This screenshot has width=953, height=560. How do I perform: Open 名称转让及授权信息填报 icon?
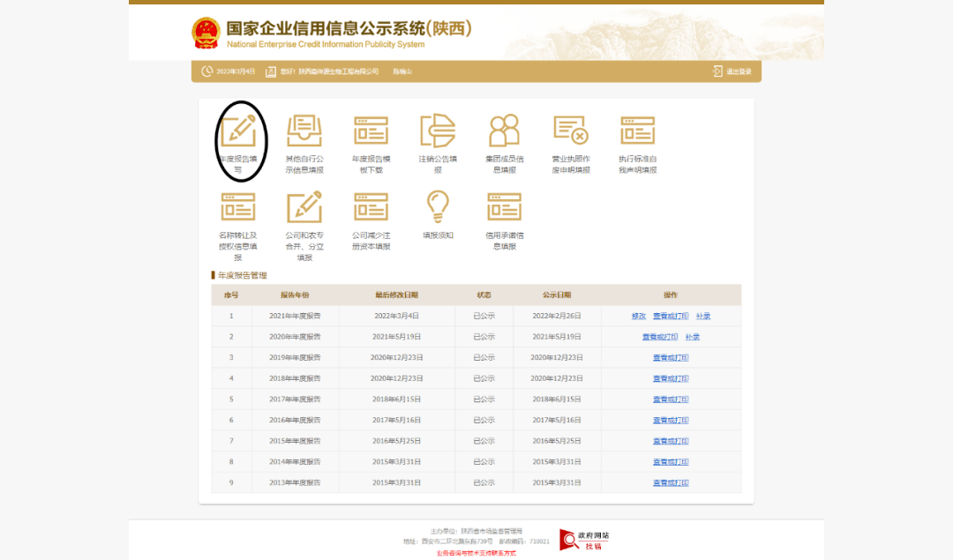(237, 206)
